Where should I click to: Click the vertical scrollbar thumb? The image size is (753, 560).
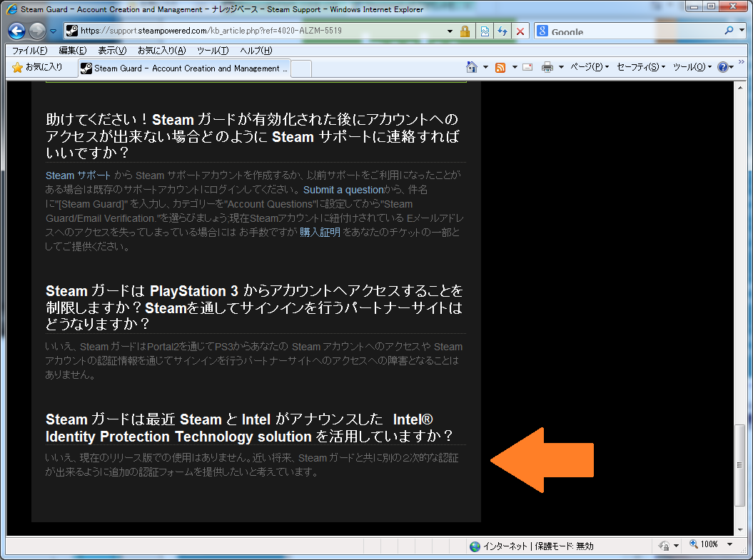740,465
